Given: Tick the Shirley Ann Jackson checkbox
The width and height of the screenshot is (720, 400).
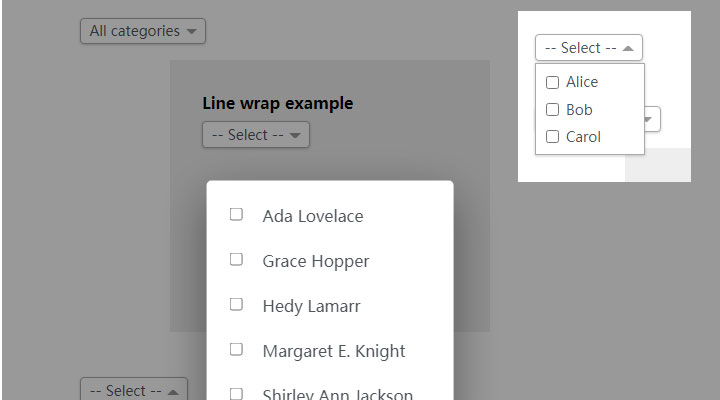Looking at the screenshot, I should coord(236,394).
